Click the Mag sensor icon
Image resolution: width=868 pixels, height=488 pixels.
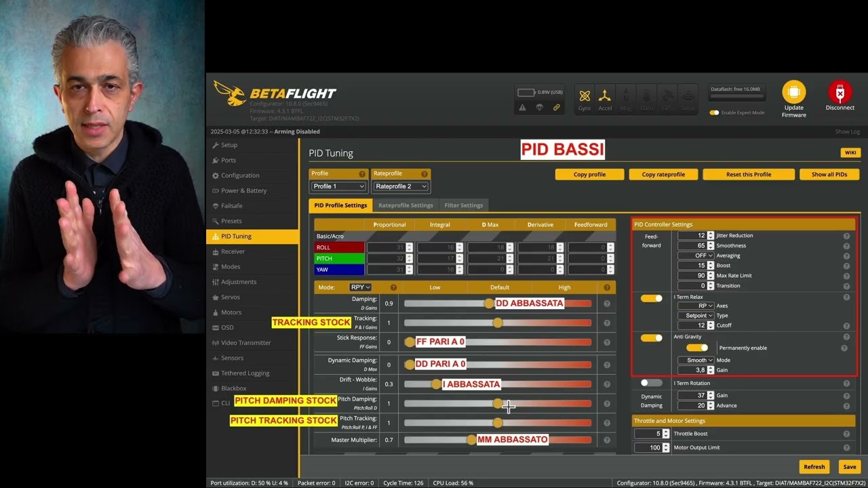[x=626, y=99]
